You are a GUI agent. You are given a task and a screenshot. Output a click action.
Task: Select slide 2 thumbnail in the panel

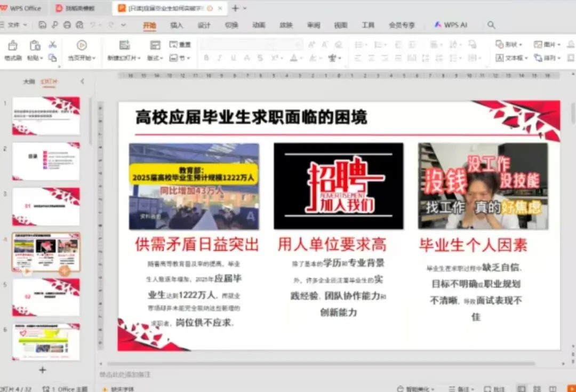coord(46,161)
